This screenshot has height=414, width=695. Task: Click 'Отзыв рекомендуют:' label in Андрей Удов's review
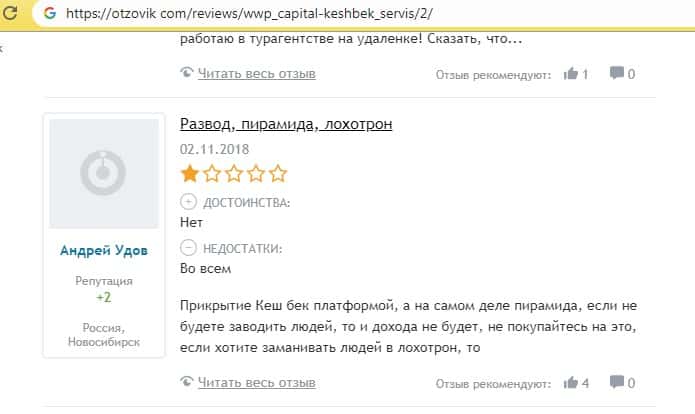(493, 384)
